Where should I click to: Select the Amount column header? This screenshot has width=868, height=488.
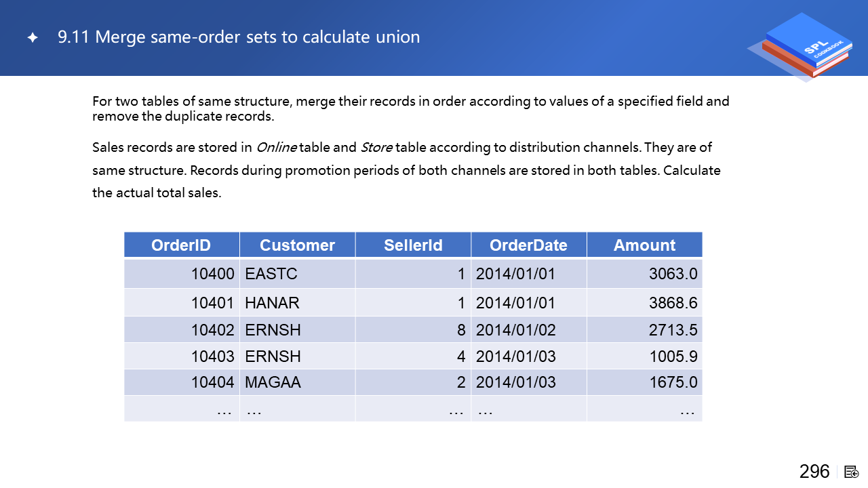644,245
